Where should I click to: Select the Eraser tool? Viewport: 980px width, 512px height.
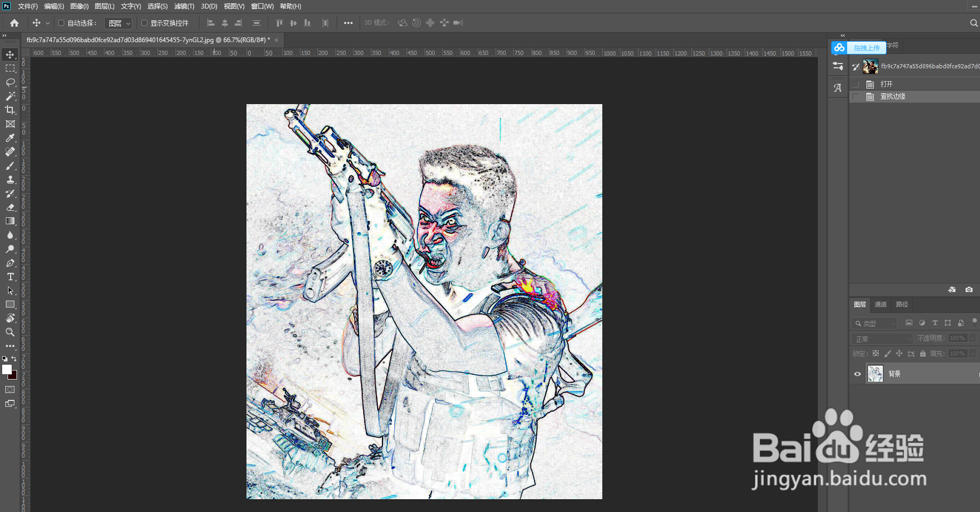(10, 207)
